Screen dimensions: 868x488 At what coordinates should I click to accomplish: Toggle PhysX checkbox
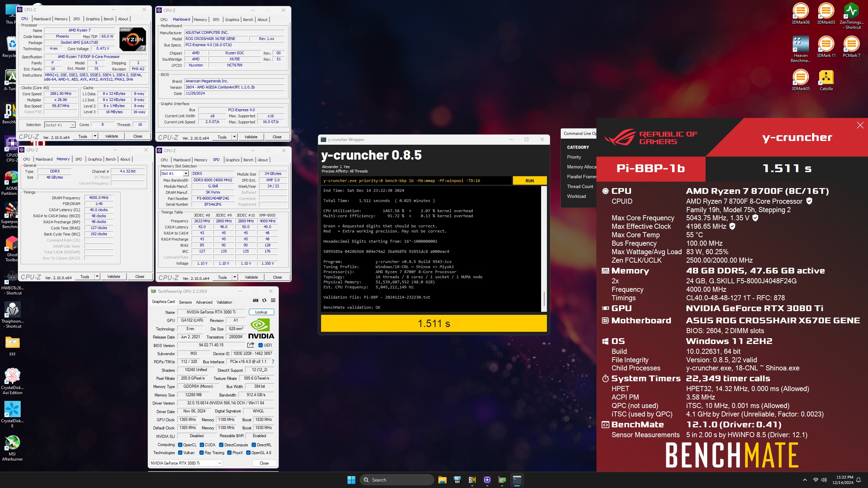229,453
